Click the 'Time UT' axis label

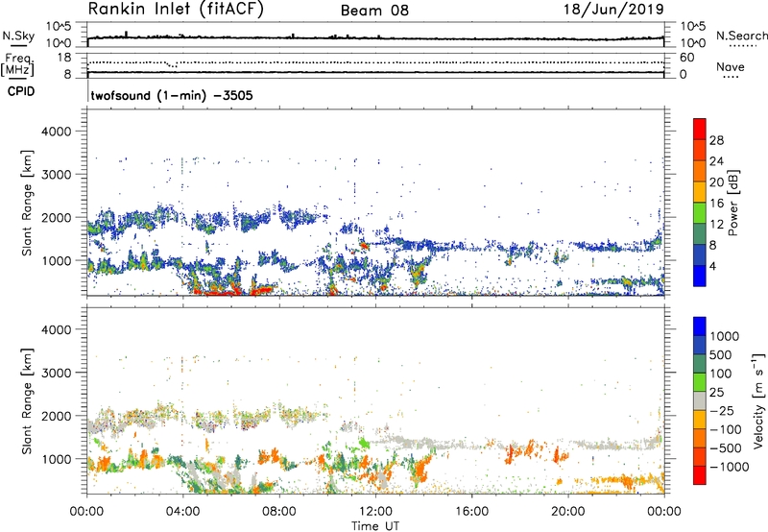[x=375, y=525]
